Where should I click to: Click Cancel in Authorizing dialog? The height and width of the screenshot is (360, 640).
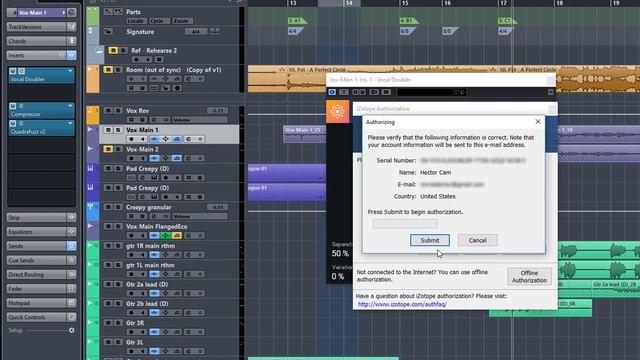tap(478, 240)
